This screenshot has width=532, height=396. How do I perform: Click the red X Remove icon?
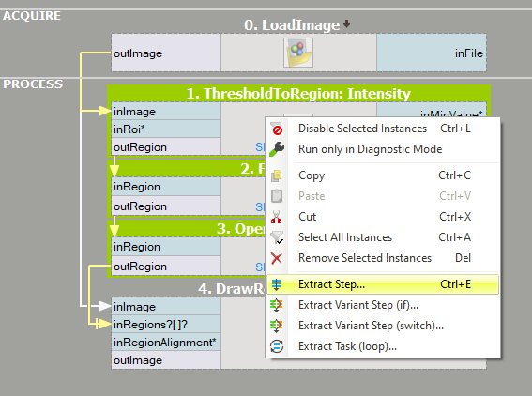pyautogui.click(x=277, y=258)
